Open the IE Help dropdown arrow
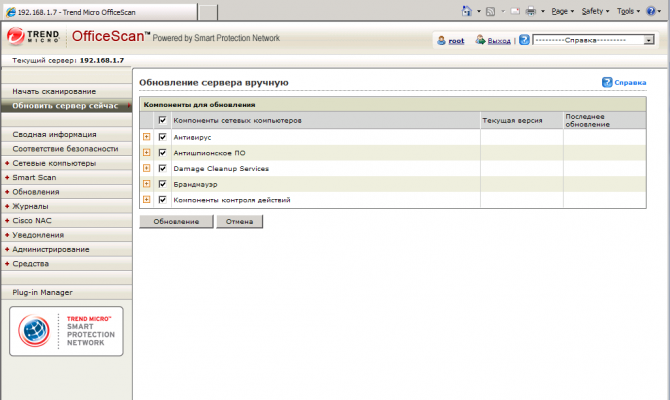Image resolution: width=670 pixels, height=400 pixels. pos(661,12)
